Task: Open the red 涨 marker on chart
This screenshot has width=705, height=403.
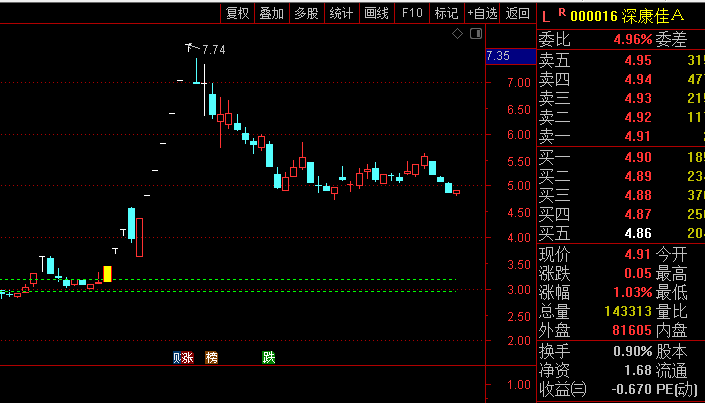Action: [187, 358]
